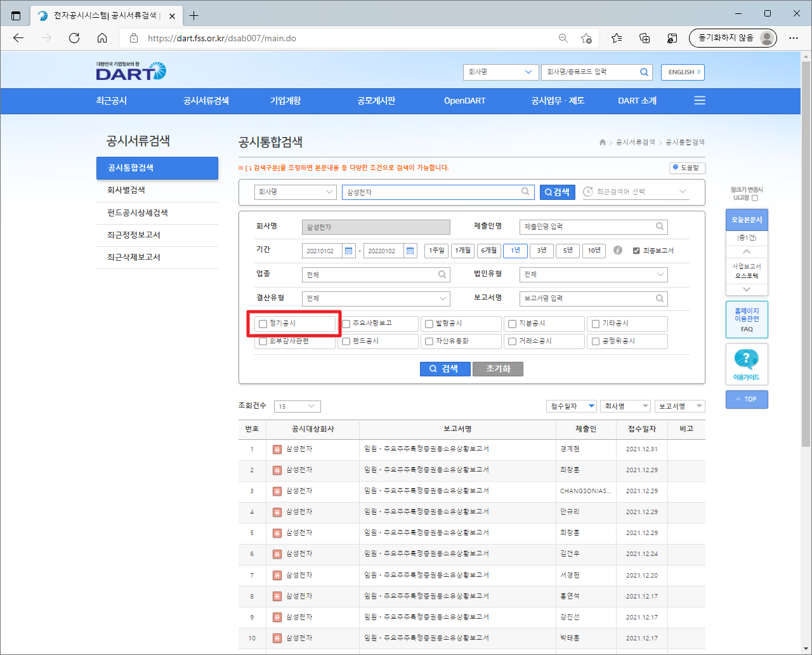This screenshot has height=655, width=812.
Task: Open header 회사명 dropdown
Action: pos(501,72)
